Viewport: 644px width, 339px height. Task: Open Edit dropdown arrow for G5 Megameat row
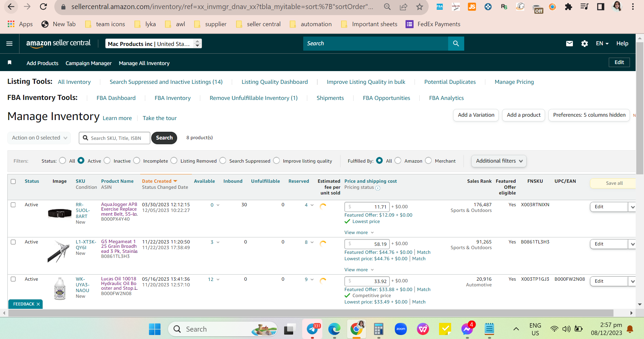(x=632, y=244)
